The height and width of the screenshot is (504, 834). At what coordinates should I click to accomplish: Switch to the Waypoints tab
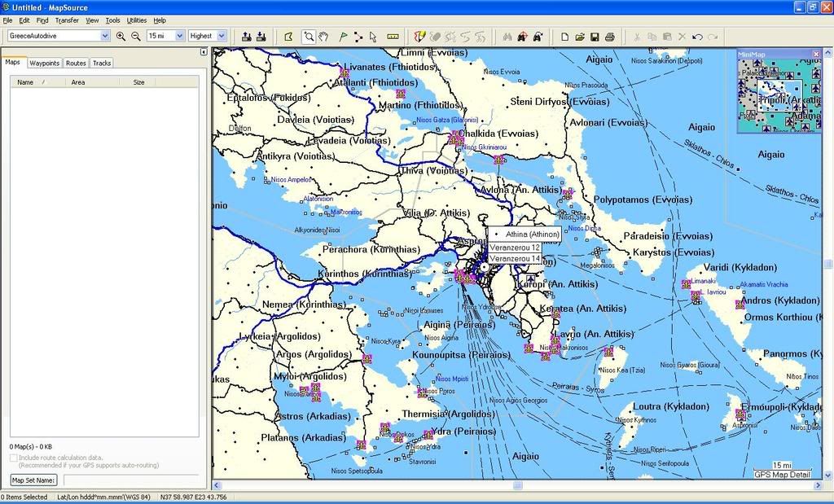click(44, 63)
